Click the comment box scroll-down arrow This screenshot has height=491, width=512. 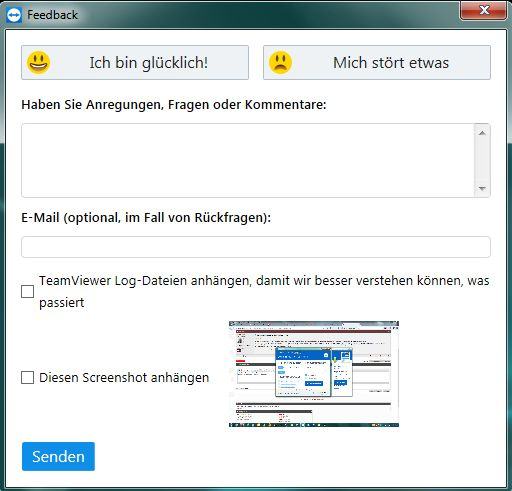482,189
